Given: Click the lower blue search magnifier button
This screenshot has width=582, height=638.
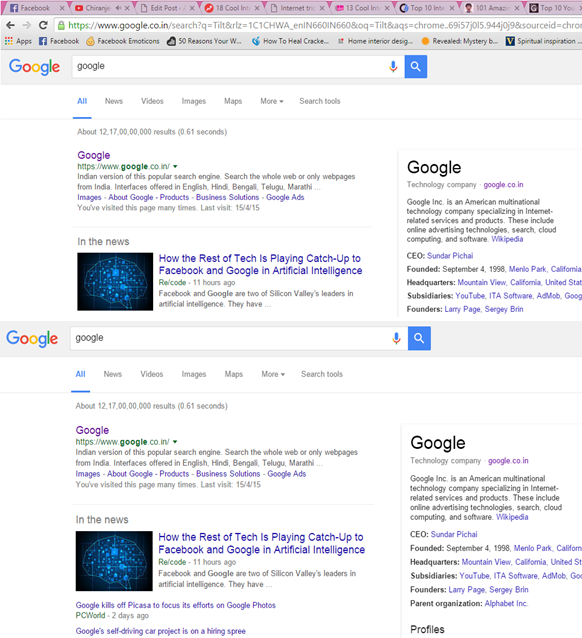Looking at the screenshot, I should click(419, 338).
